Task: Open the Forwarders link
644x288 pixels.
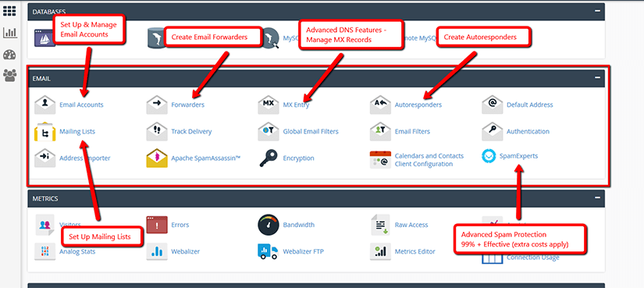Action: point(187,105)
